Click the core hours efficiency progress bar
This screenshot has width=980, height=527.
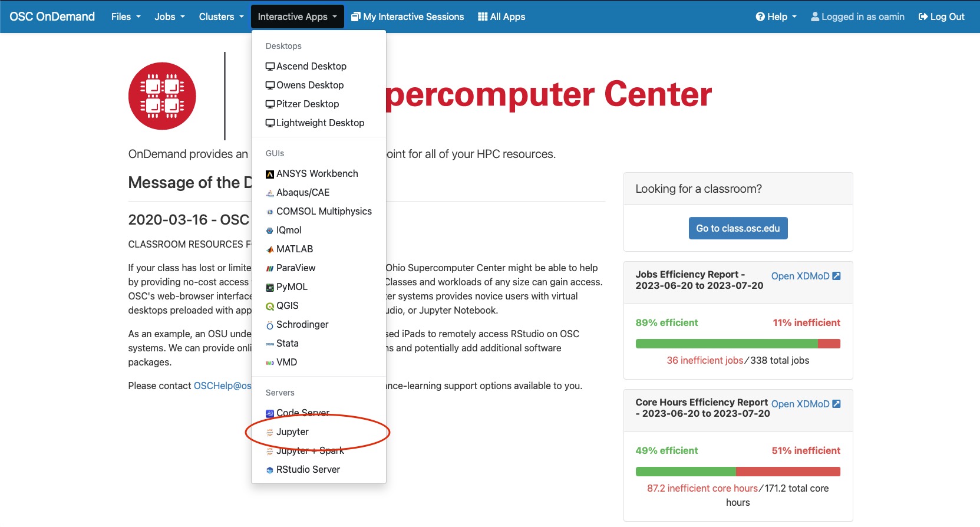point(738,472)
